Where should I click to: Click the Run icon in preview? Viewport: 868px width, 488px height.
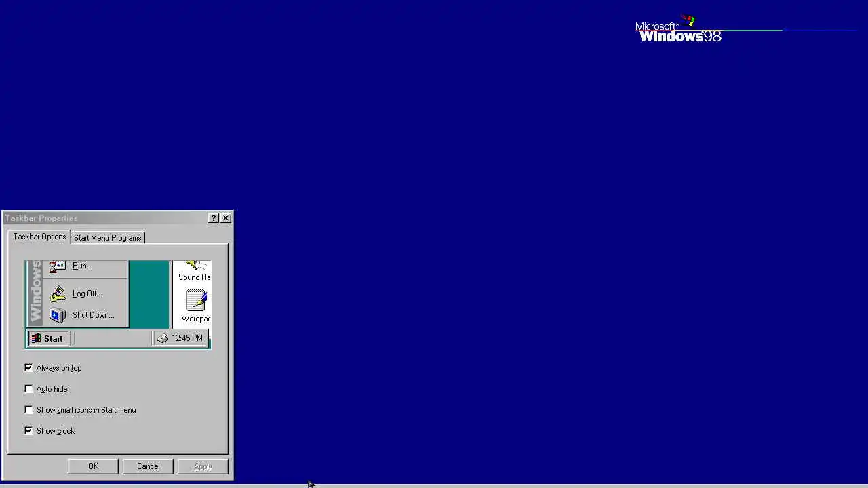58,266
